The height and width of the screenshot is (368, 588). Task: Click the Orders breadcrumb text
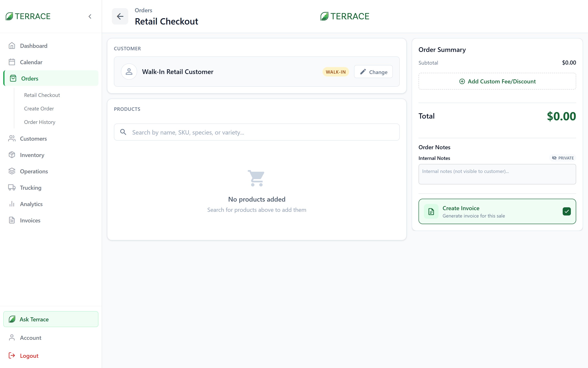click(x=143, y=10)
